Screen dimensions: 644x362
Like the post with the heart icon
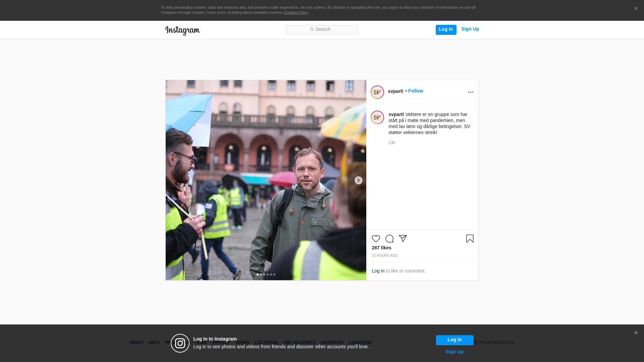click(x=376, y=239)
